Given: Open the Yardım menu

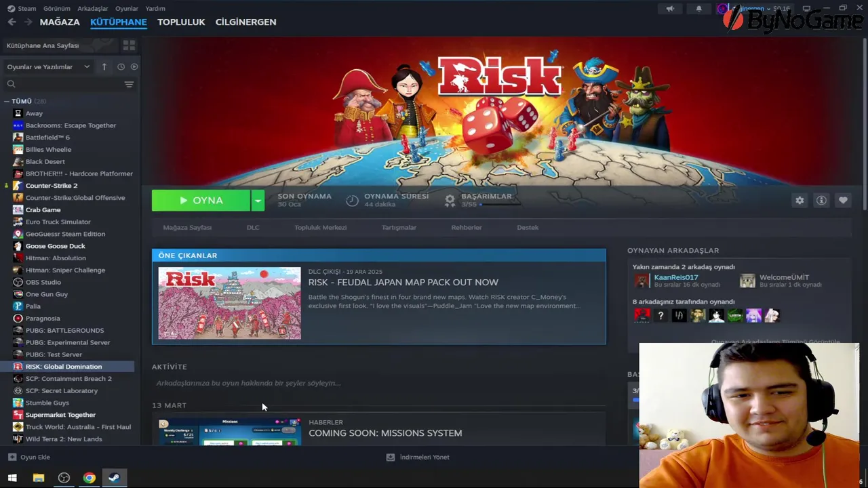Looking at the screenshot, I should coord(155,9).
